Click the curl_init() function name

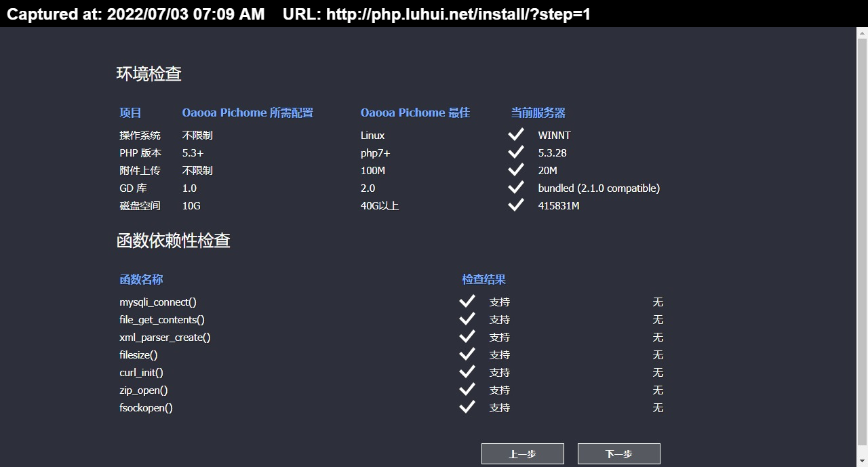click(142, 372)
